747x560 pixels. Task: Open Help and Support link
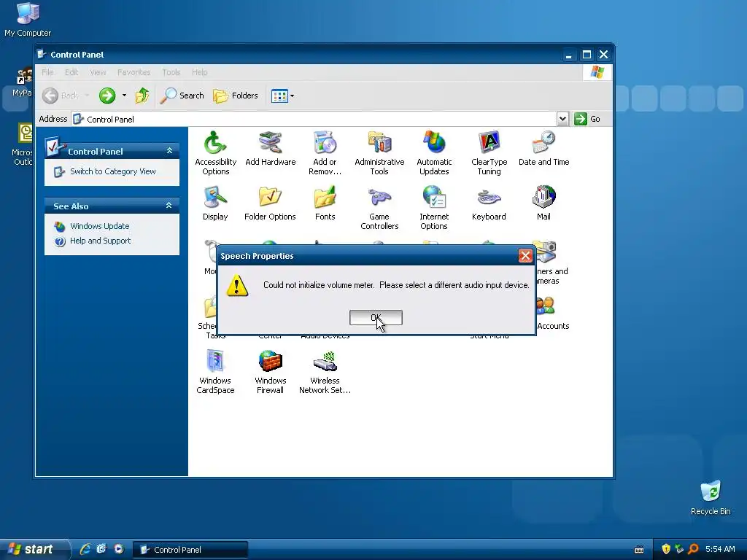pos(100,241)
